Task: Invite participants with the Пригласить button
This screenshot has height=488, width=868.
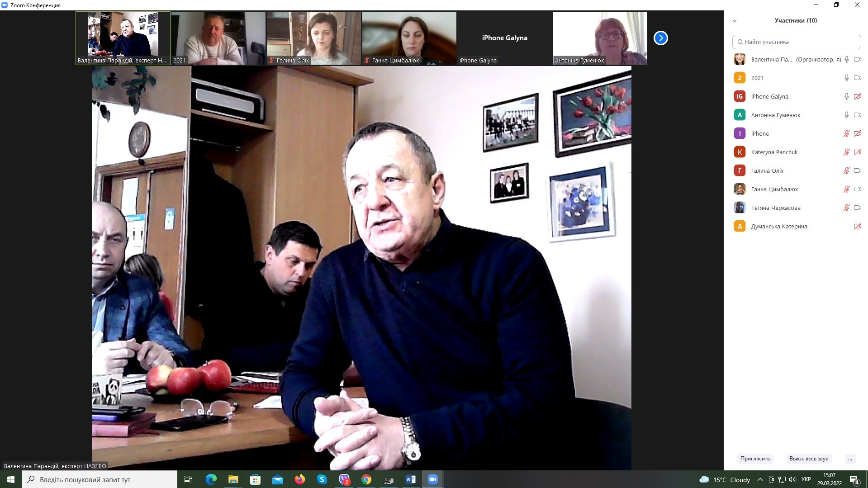Action: tap(755, 459)
